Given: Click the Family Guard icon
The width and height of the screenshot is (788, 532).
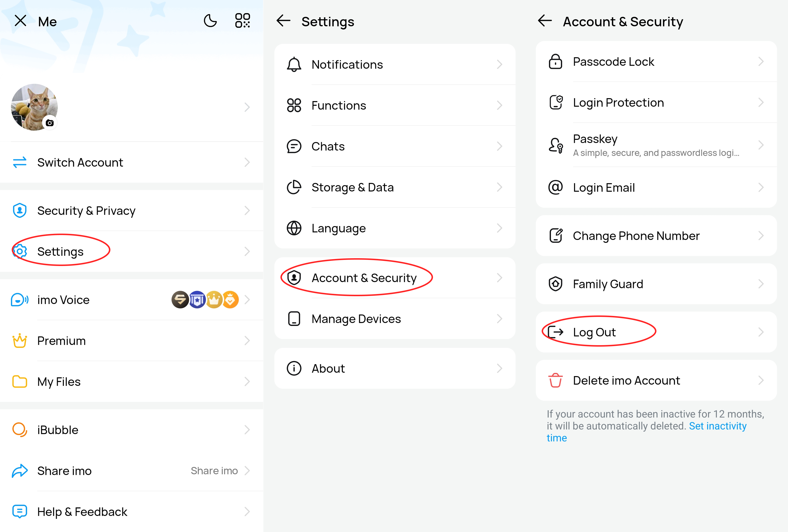Looking at the screenshot, I should coord(555,284).
